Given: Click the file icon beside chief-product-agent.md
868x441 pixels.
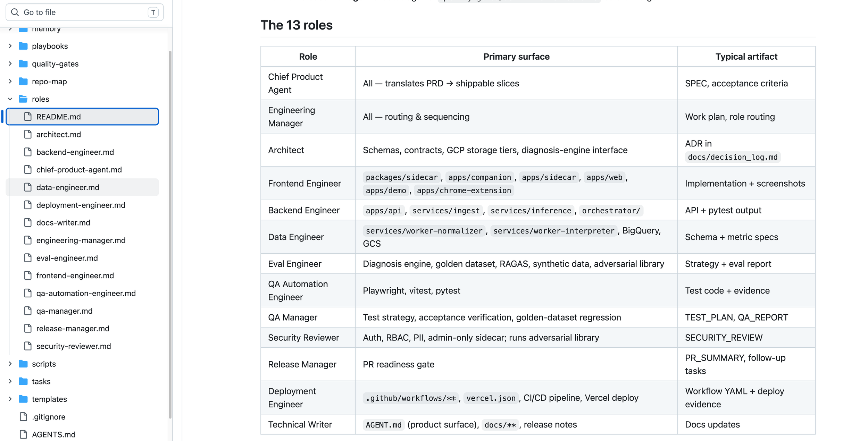Looking at the screenshot, I should pos(28,170).
